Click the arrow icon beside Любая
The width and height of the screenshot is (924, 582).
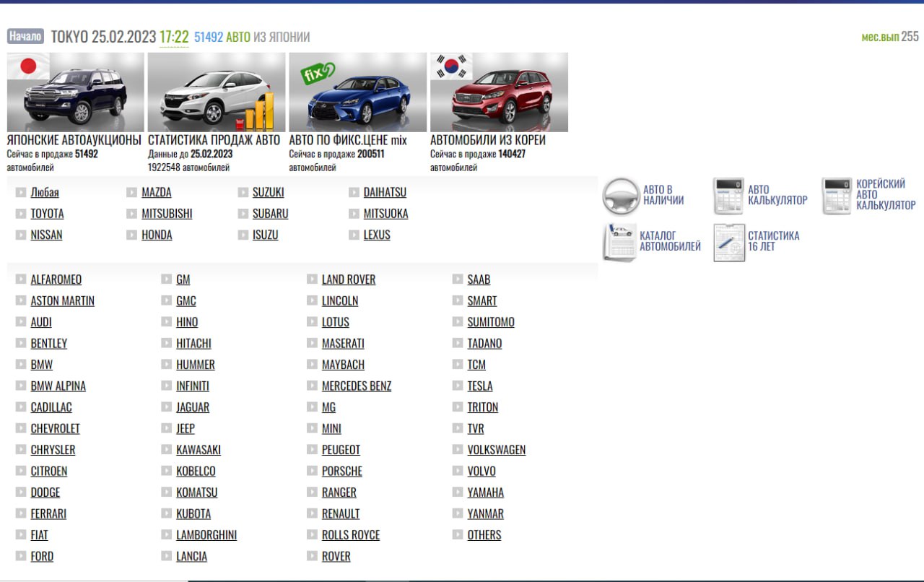(x=21, y=193)
